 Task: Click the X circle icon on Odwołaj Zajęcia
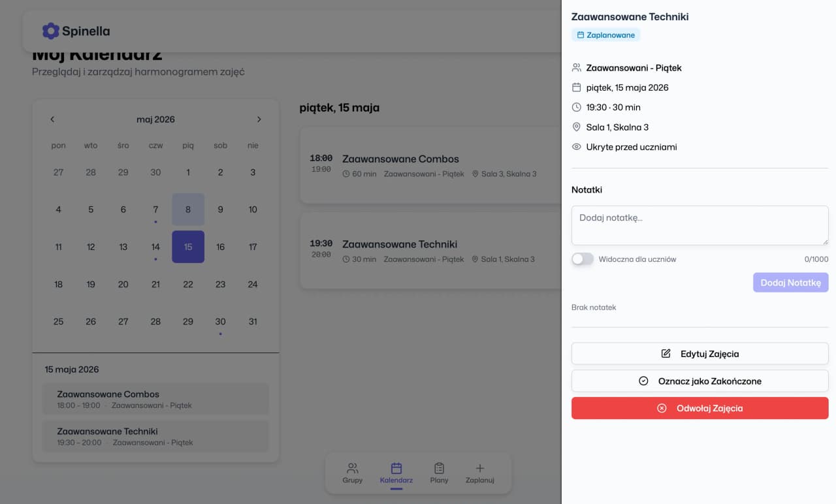[662, 408]
